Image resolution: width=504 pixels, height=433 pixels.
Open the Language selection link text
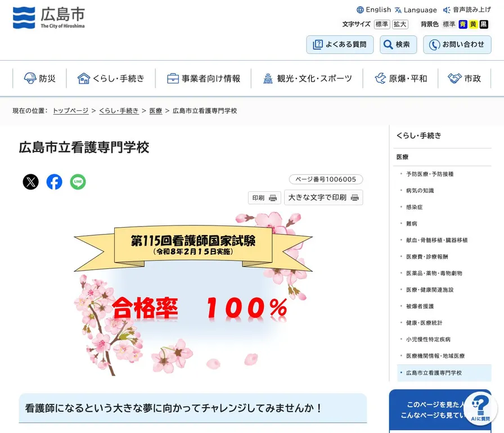click(420, 10)
